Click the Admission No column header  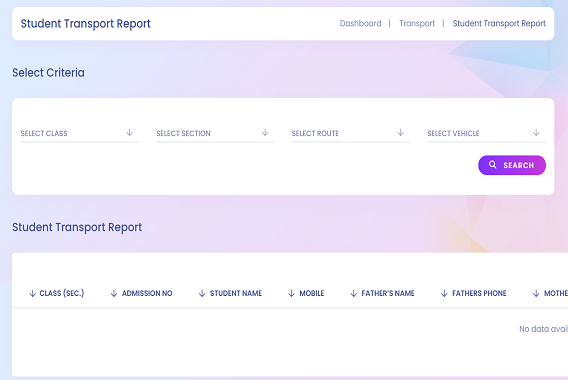[x=147, y=293]
